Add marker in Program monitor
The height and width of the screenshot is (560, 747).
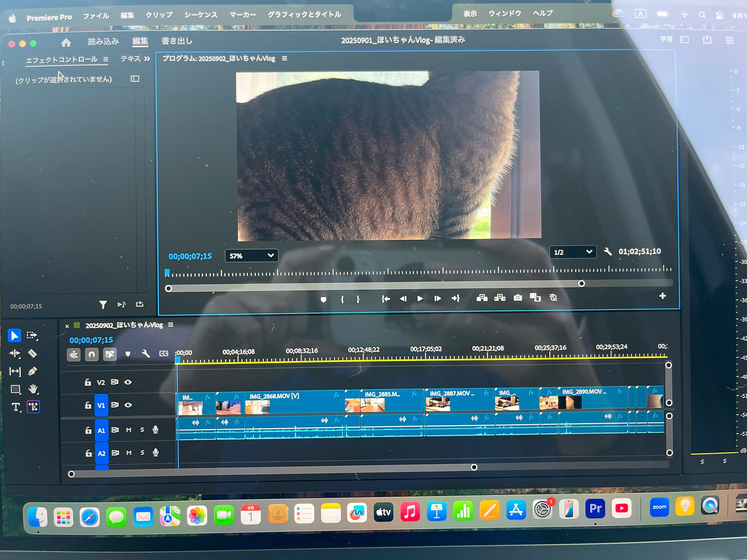point(323,300)
